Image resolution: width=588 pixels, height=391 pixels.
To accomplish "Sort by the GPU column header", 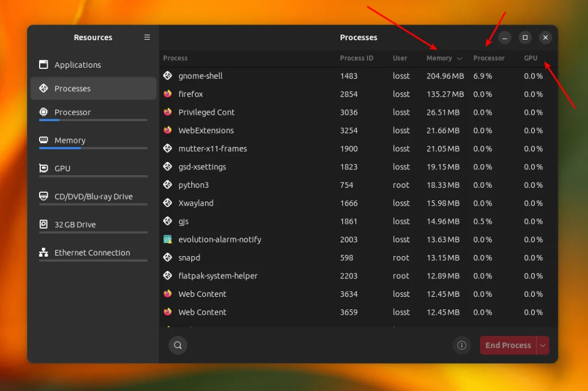I will point(531,58).
